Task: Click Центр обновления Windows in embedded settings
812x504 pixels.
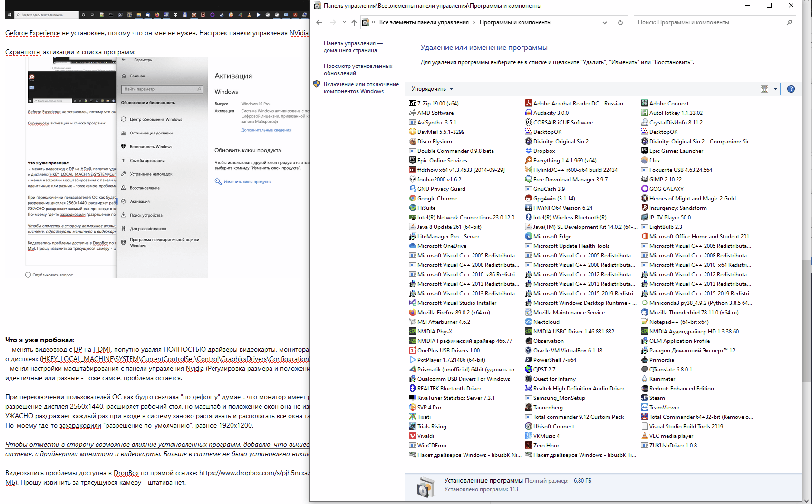Action: [x=156, y=119]
